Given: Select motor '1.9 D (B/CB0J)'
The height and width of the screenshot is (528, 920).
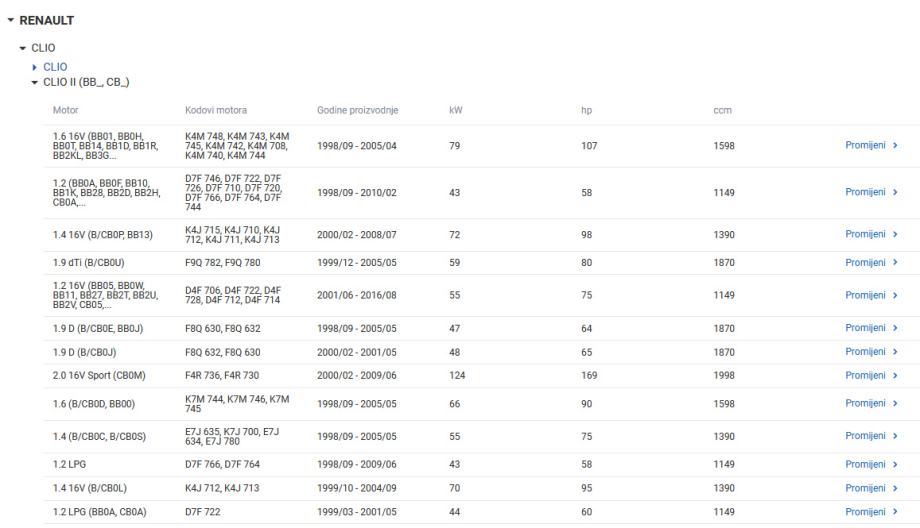Looking at the screenshot, I should click(84, 352).
